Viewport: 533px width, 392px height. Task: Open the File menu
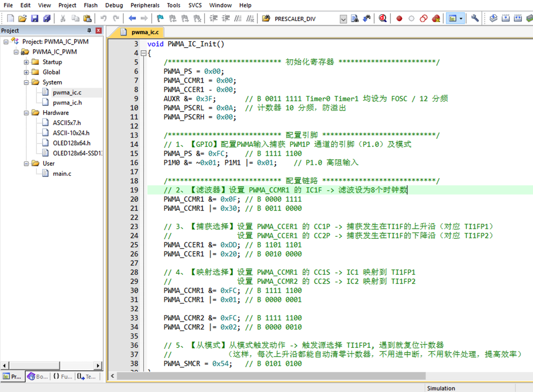(8, 5)
